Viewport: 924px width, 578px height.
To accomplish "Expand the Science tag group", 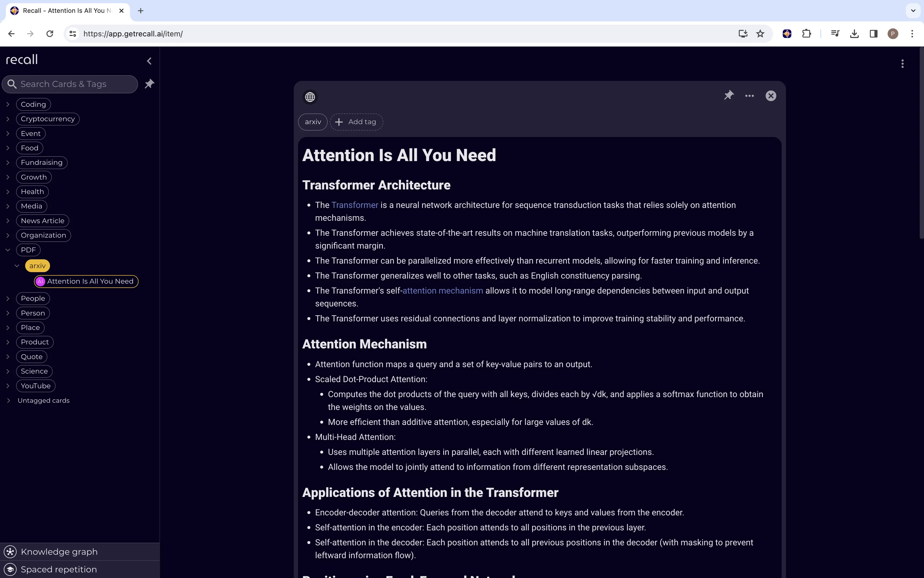I will (8, 371).
